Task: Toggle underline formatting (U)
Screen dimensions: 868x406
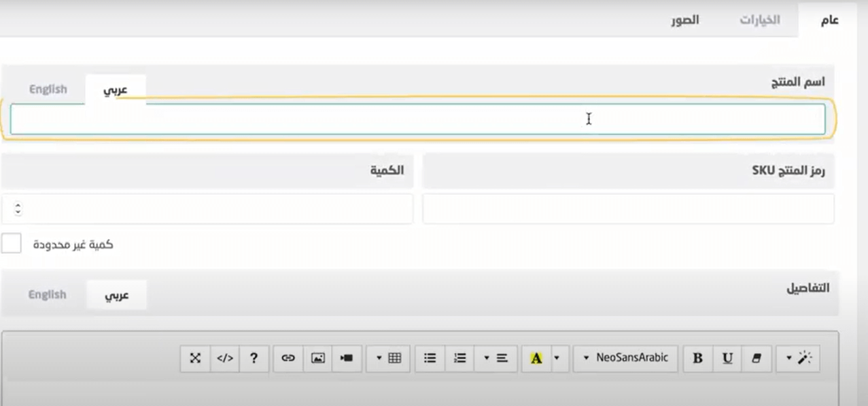Action: tap(727, 358)
